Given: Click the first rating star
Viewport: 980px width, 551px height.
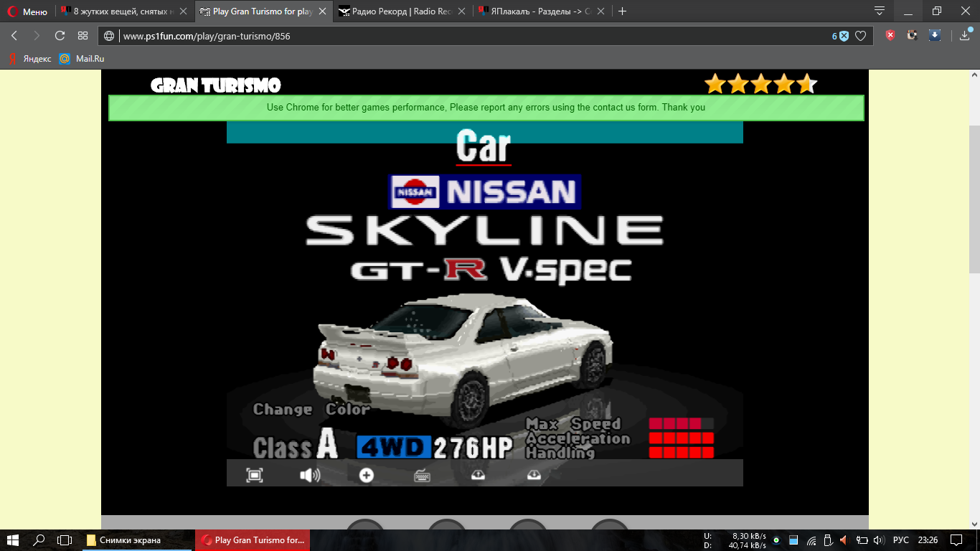Looking at the screenshot, I should [x=715, y=84].
